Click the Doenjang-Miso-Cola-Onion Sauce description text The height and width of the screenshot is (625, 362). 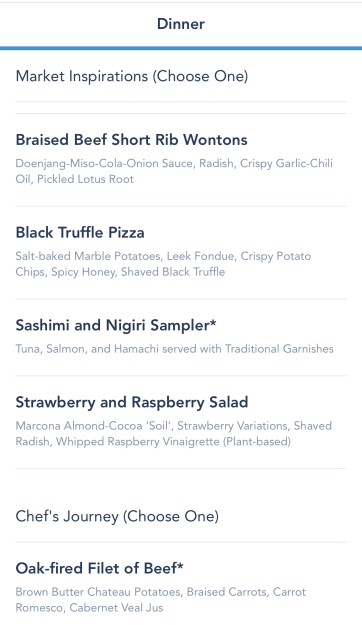click(174, 171)
